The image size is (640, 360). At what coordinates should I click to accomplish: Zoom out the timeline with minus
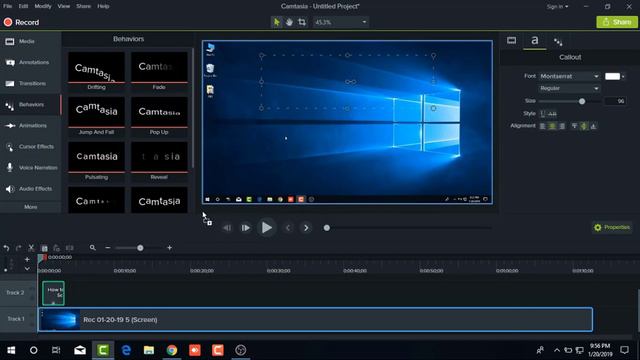108,248
